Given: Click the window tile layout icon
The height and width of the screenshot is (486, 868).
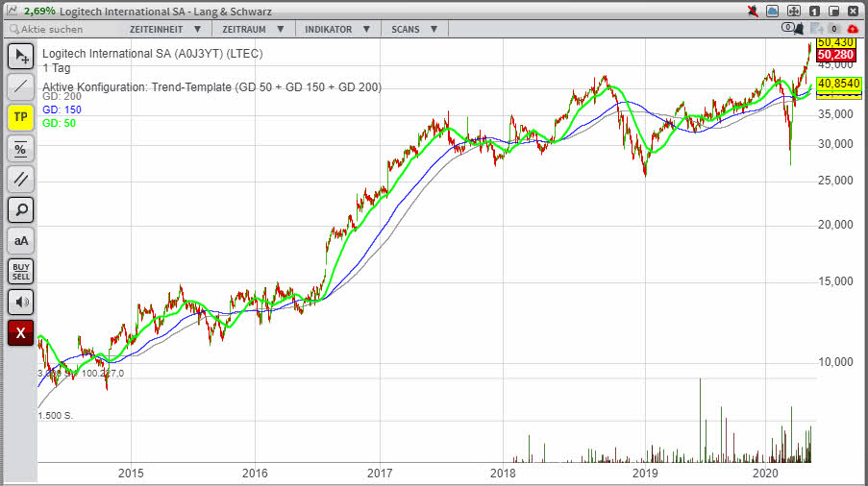Looking at the screenshot, I should pos(833,11).
